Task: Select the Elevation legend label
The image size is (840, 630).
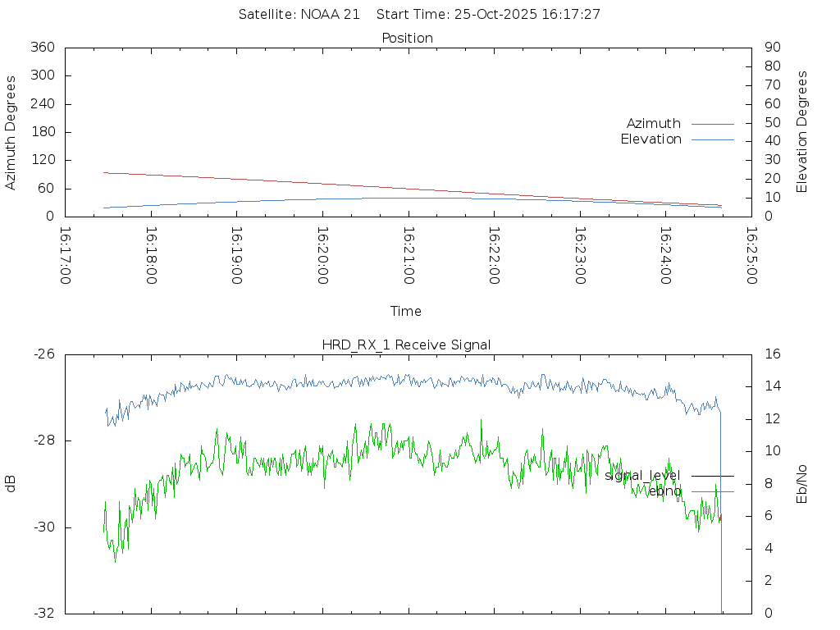Action: (651, 139)
